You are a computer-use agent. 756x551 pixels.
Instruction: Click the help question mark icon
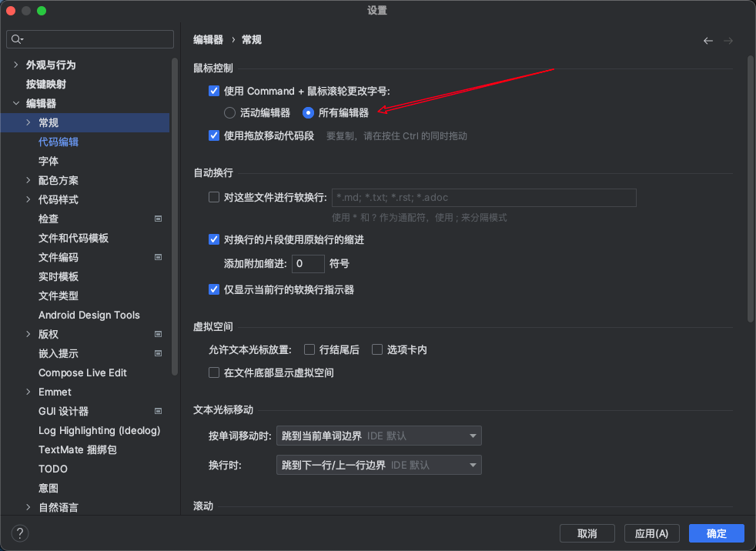20,533
